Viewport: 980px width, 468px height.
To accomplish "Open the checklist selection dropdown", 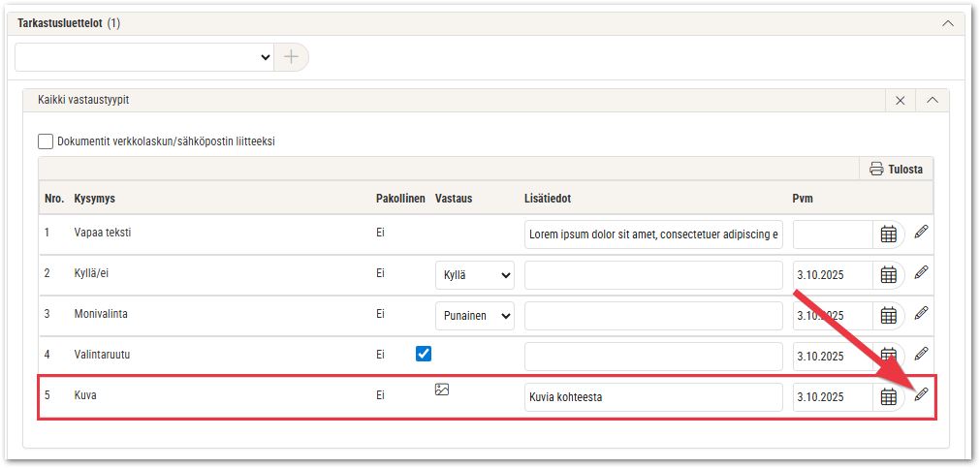I will [144, 57].
